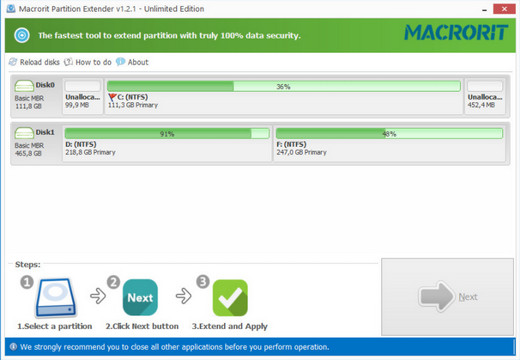Select the 452,4 MB unallocated space
This screenshot has height=360, width=520.
(485, 95)
